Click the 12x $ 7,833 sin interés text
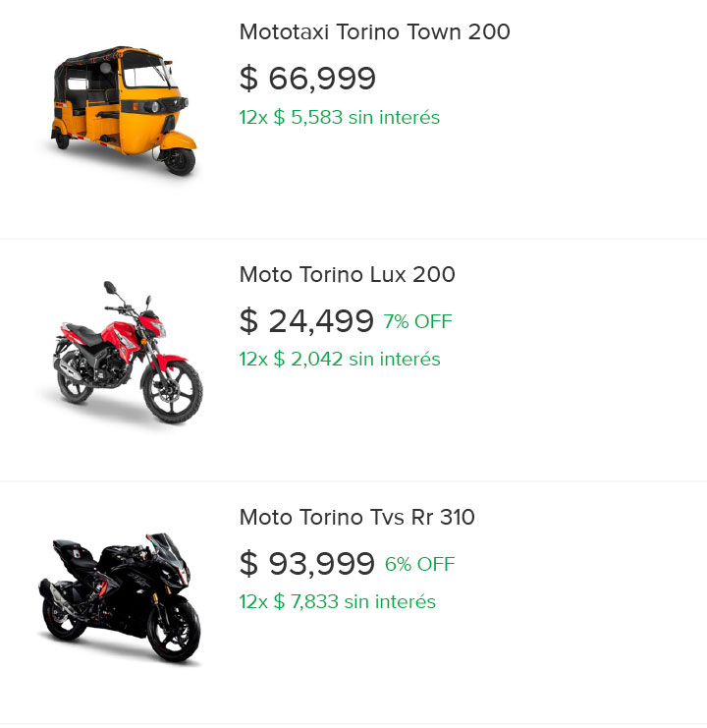Screen dimensions: 707x728 click(x=337, y=601)
